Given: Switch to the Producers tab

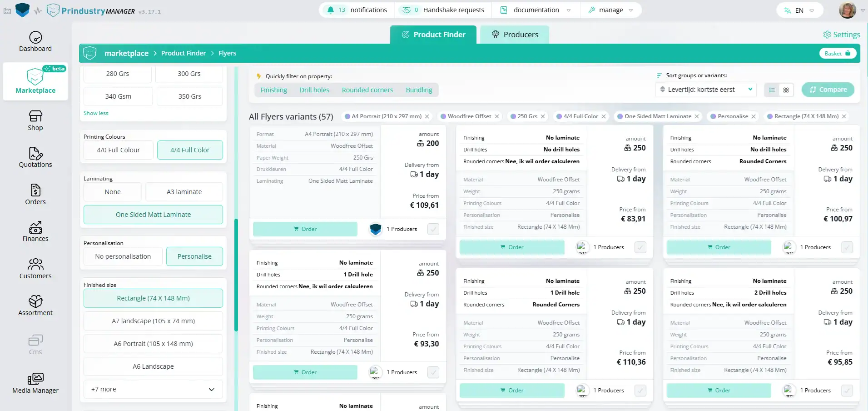Looking at the screenshot, I should pyautogui.click(x=515, y=35).
